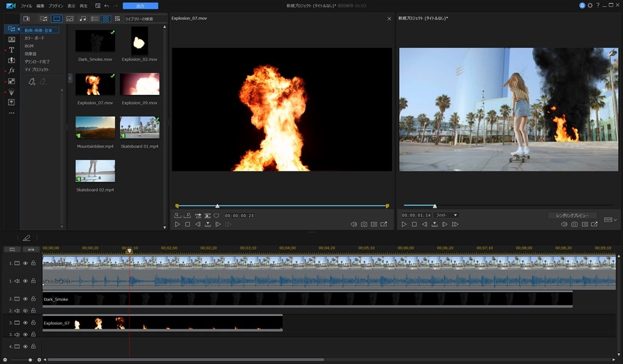
Task: Click the blue 出力 export button
Action: (x=140, y=5)
